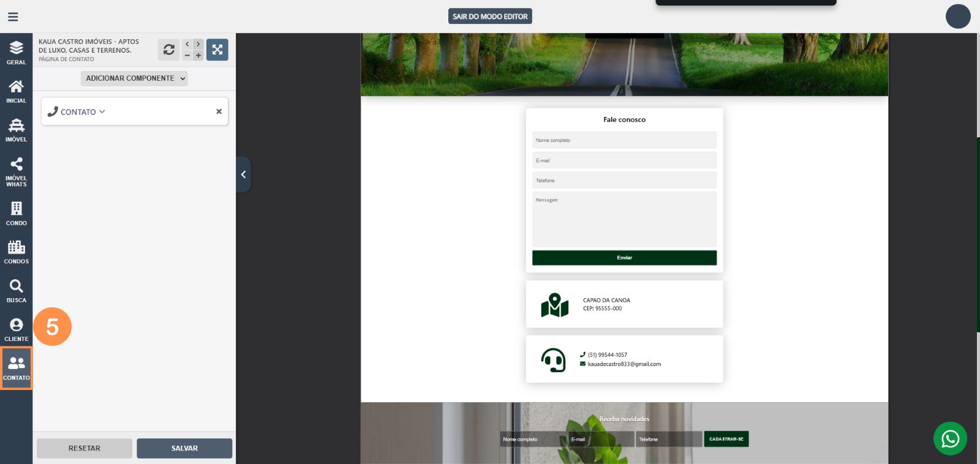Screen dimensions: 980x464
Task: Switch to the Imóvel tab in sidebar
Action: click(x=17, y=130)
